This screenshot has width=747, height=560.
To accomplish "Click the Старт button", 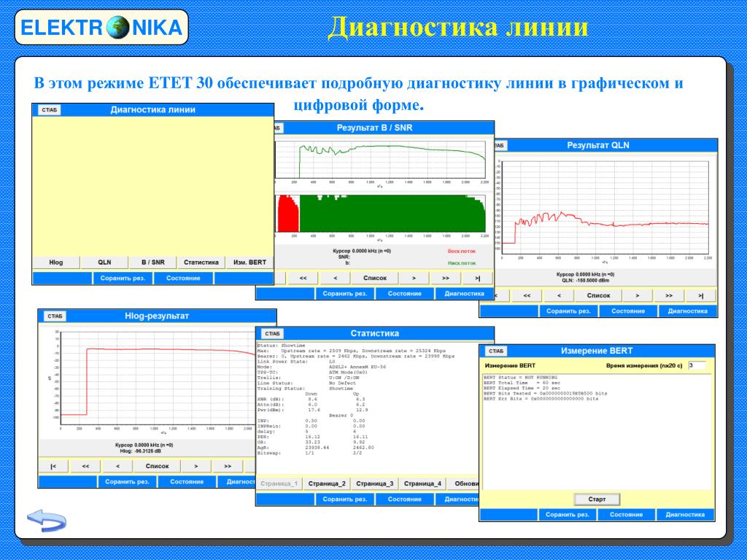I will (597, 499).
